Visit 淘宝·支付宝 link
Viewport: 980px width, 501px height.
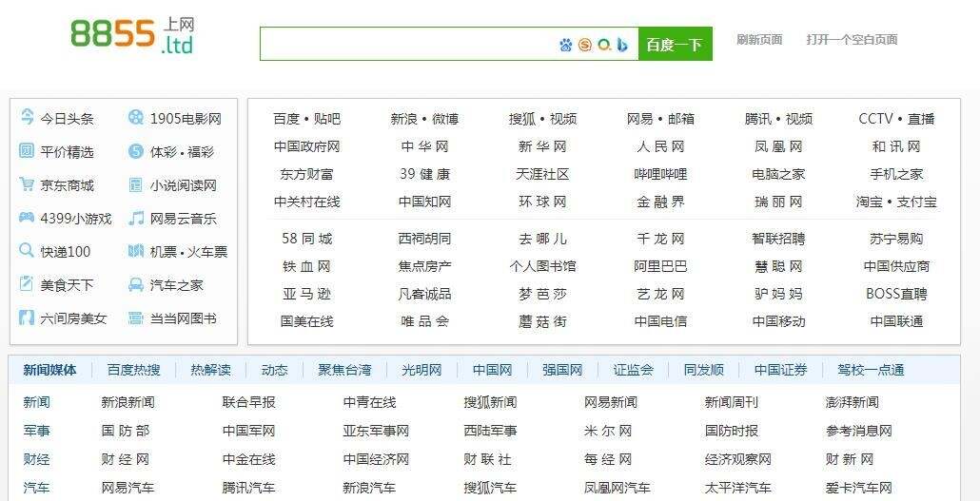click(896, 202)
